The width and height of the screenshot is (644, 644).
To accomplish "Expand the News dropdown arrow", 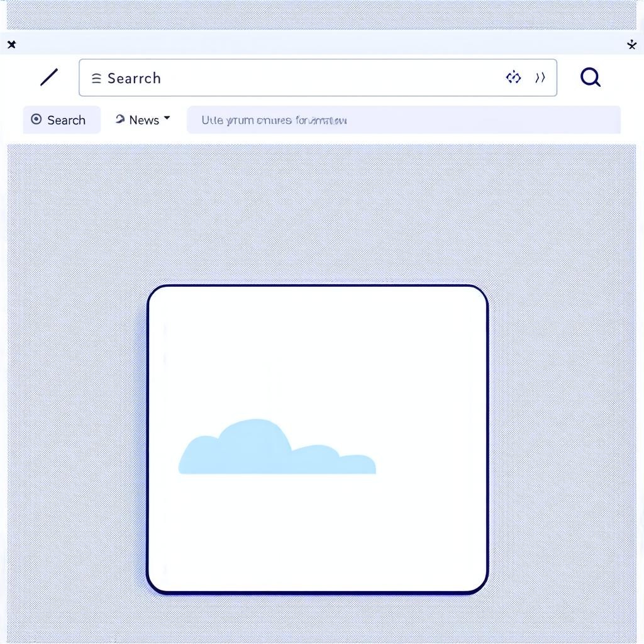I will pos(167,118).
